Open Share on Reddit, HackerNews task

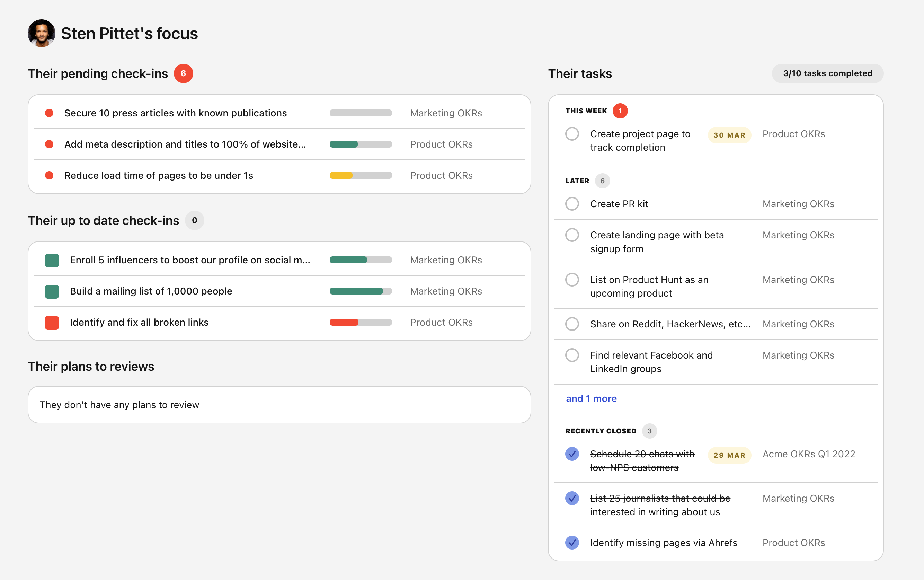click(x=670, y=324)
